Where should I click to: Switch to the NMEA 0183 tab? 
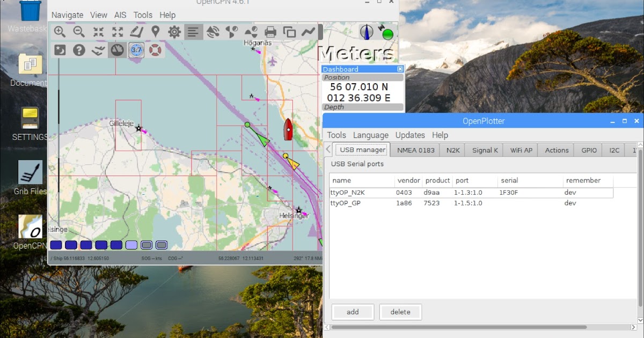tap(415, 150)
